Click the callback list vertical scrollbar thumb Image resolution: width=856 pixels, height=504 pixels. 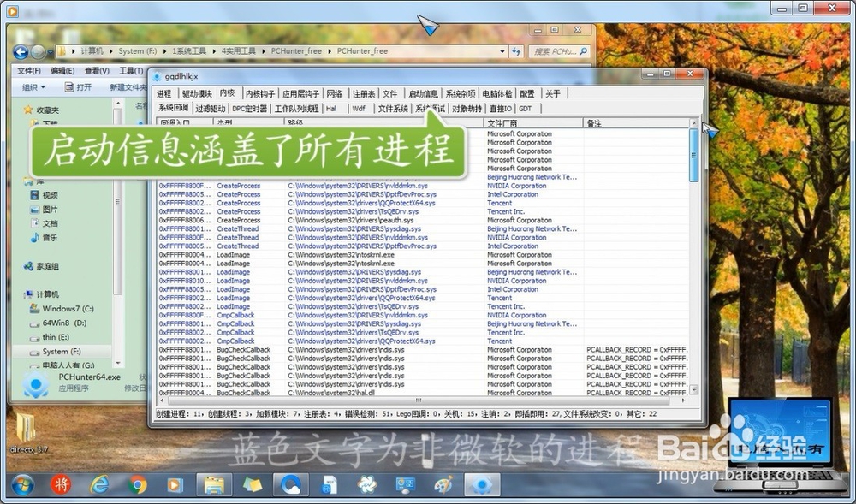pos(694,155)
